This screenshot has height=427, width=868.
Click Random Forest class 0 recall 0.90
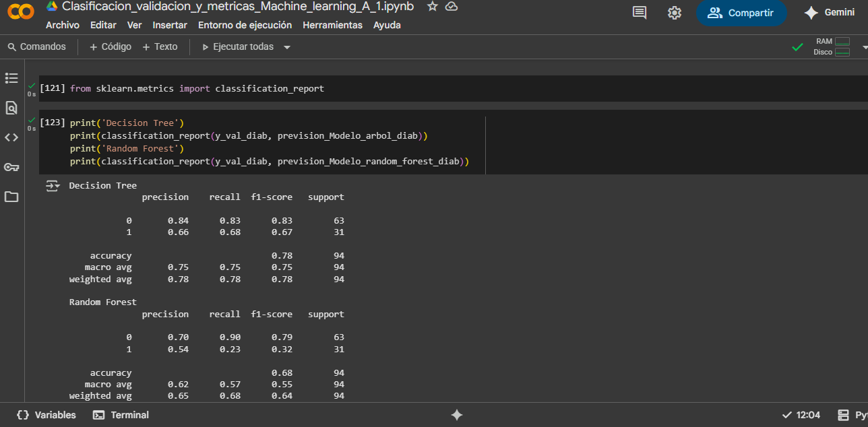click(x=230, y=337)
